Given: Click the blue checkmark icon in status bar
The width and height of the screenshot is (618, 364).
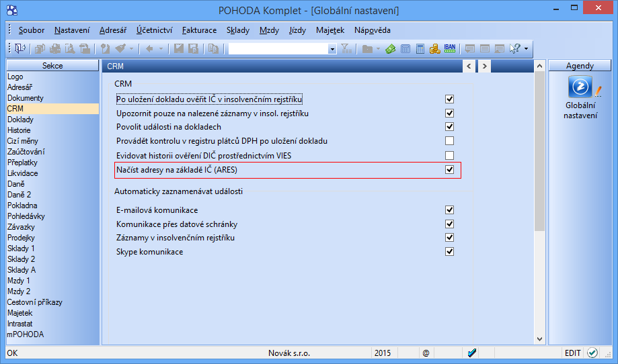Looking at the screenshot, I should tap(472, 353).
